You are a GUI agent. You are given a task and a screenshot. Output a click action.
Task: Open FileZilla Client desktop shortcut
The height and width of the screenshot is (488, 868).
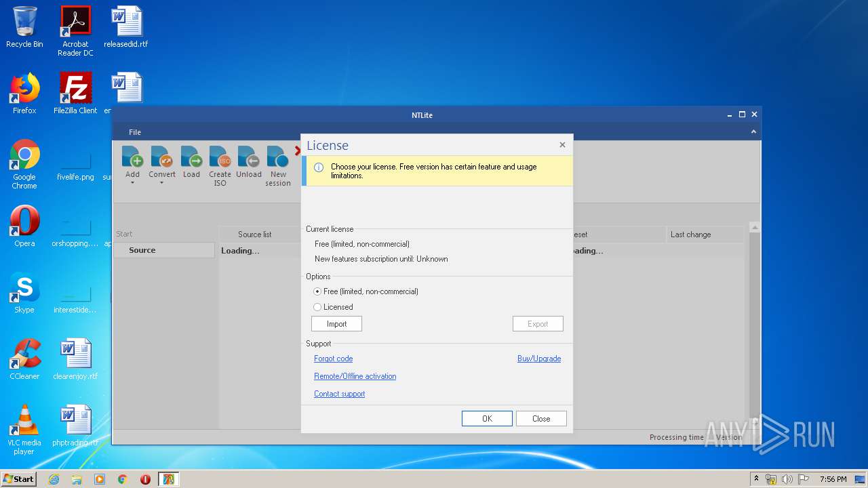(x=75, y=94)
